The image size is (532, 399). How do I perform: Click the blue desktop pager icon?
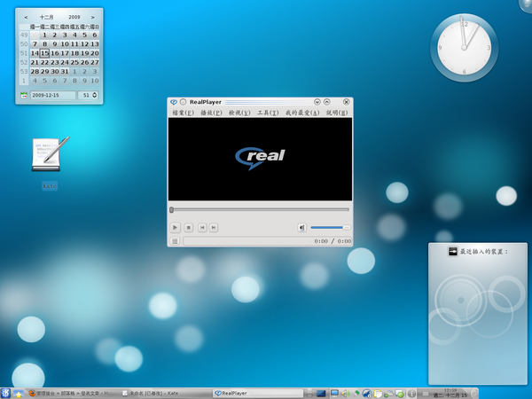tap(321, 394)
